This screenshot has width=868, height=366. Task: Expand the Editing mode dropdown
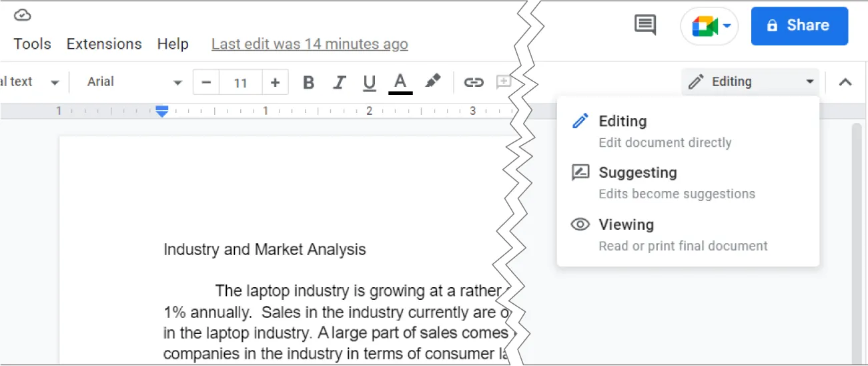click(x=751, y=82)
